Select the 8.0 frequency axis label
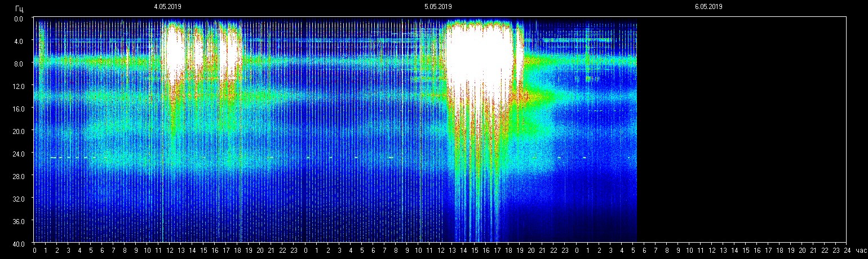The image size is (868, 259). coord(19,64)
